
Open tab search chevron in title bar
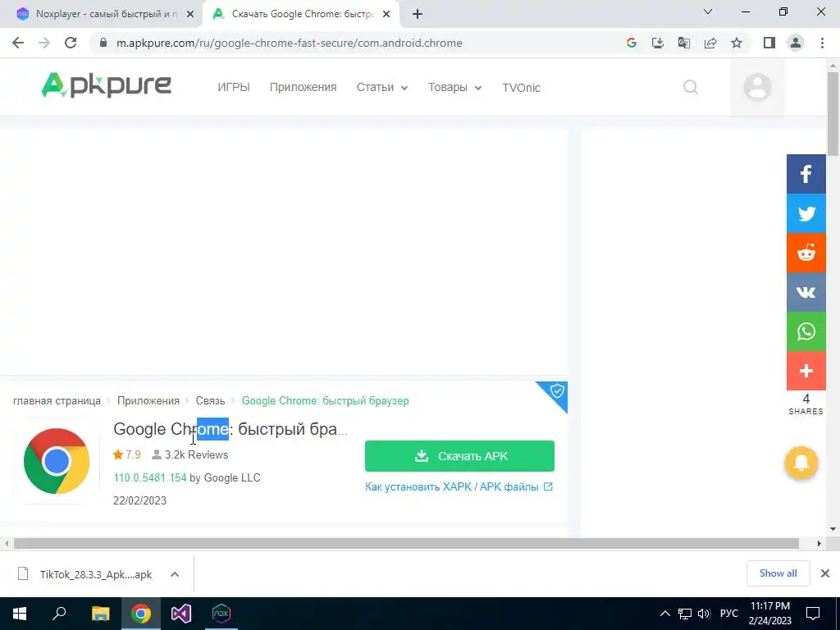point(708,11)
